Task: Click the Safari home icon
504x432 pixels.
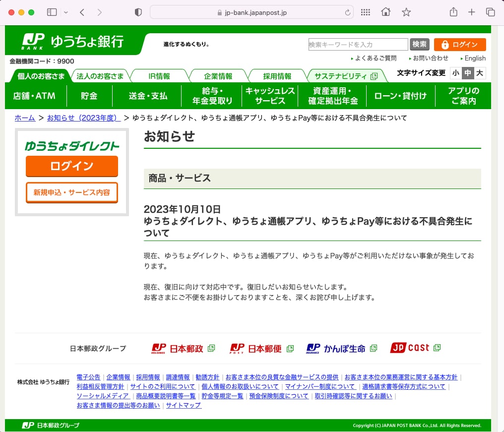Action: click(385, 12)
